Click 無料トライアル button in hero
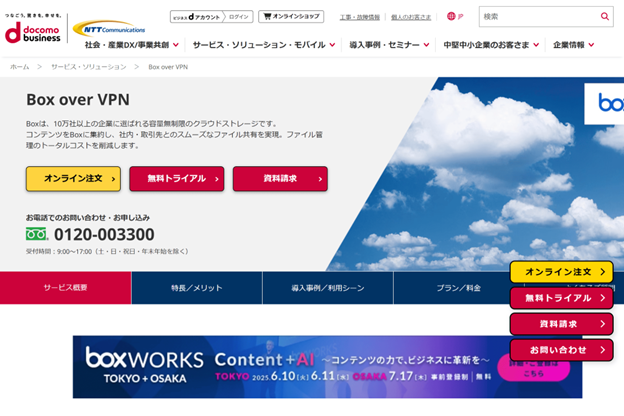Image resolution: width=624 pixels, height=416 pixels. 177,179
